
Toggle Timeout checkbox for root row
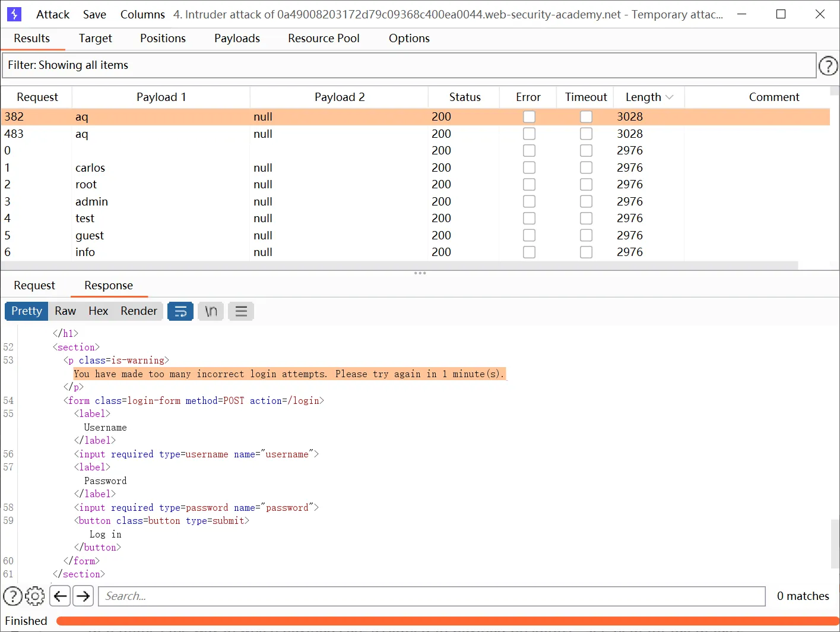tap(586, 185)
